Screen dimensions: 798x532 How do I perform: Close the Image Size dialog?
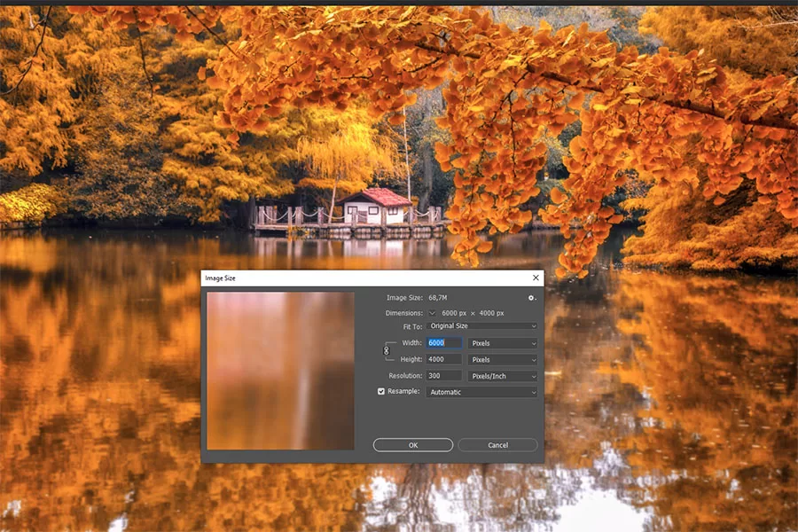[x=536, y=278]
